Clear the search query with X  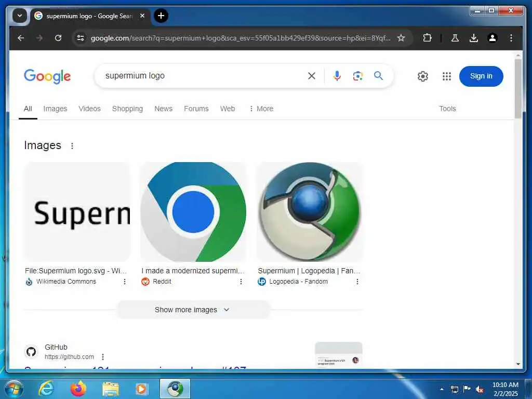[312, 76]
